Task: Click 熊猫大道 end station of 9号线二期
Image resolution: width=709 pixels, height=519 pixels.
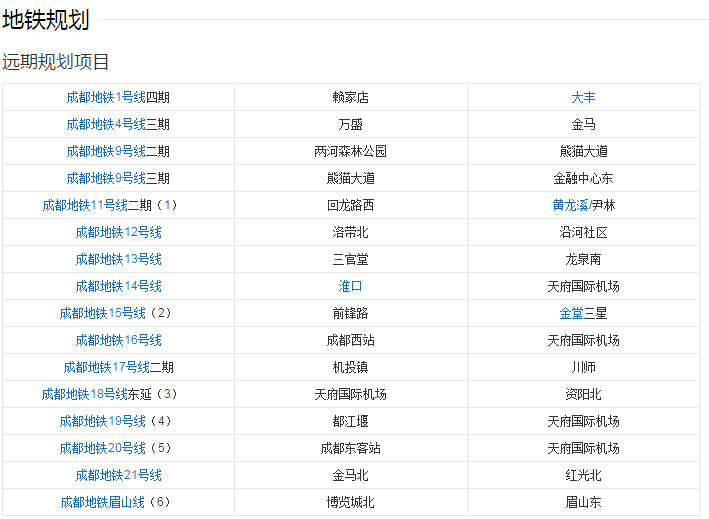Action: click(583, 151)
